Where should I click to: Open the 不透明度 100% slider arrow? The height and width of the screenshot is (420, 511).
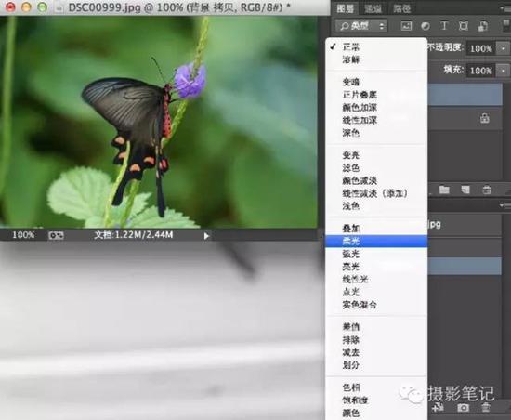click(x=504, y=49)
